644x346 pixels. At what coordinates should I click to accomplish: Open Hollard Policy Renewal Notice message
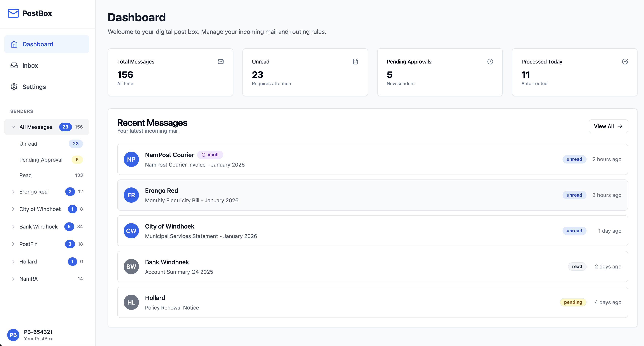click(372, 302)
